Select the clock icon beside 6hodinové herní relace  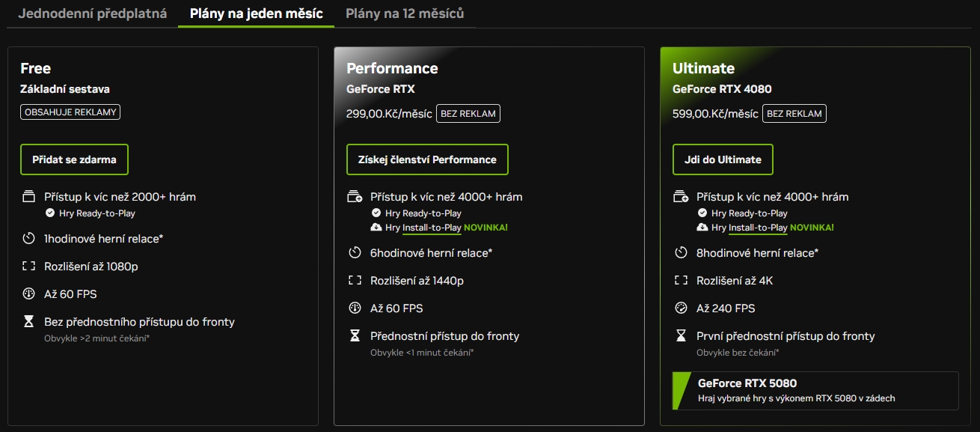tap(355, 252)
